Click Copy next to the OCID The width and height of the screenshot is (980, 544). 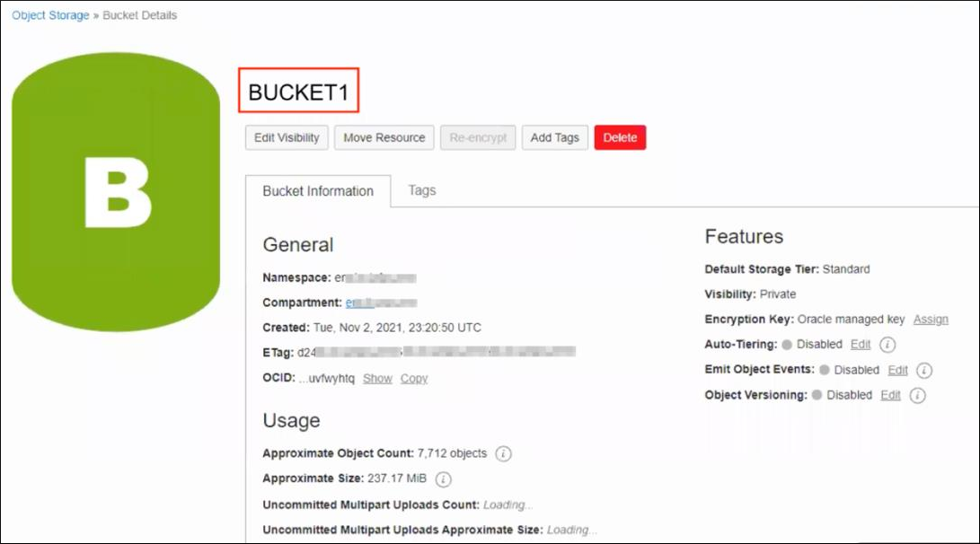(414, 379)
